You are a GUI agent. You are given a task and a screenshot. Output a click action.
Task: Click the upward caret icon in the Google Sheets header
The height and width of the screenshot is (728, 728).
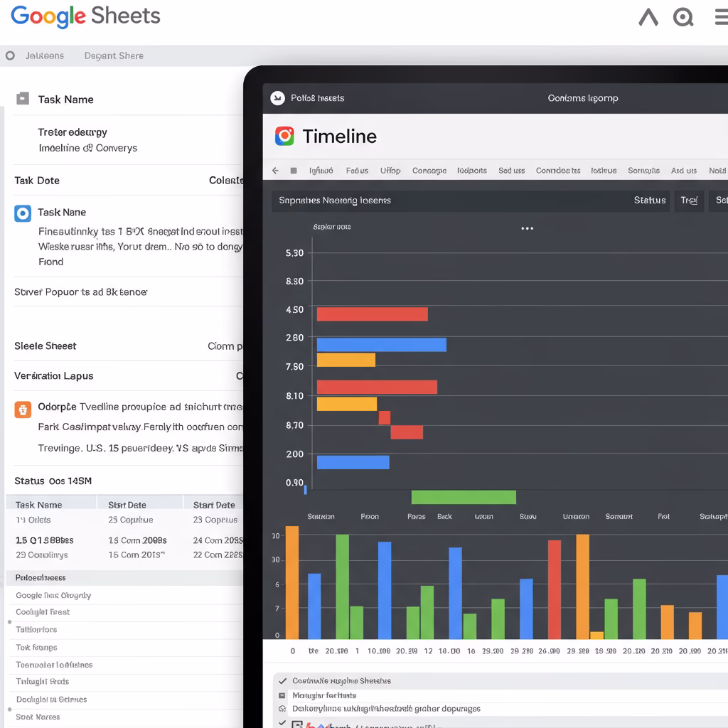click(x=648, y=18)
